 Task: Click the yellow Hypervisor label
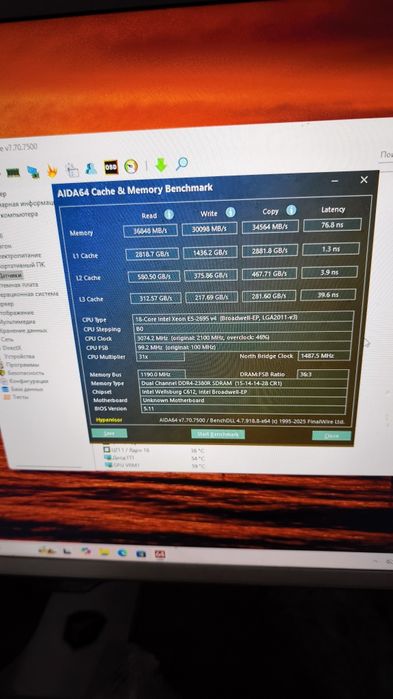[109, 420]
